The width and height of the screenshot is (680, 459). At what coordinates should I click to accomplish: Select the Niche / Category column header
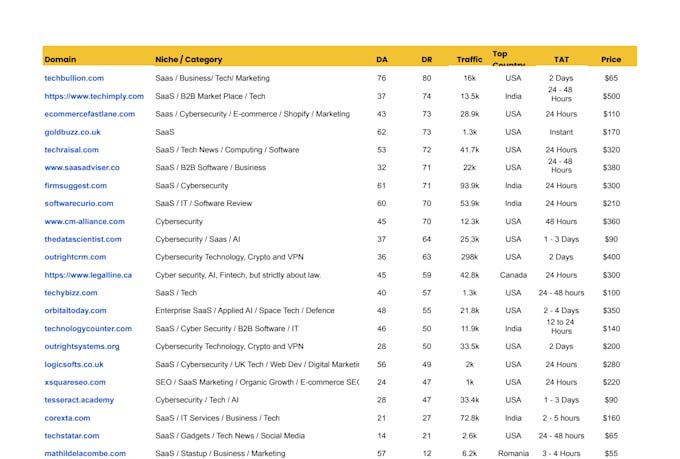tap(189, 59)
